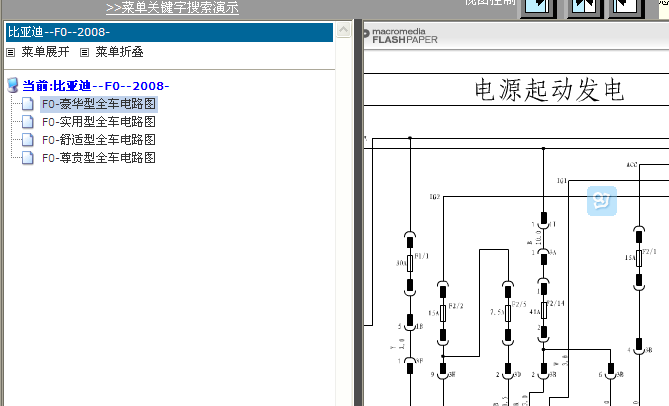The image size is (669, 406).
Task: Click the blue 比亚迪--F0--2008- header bar
Action: point(169,32)
